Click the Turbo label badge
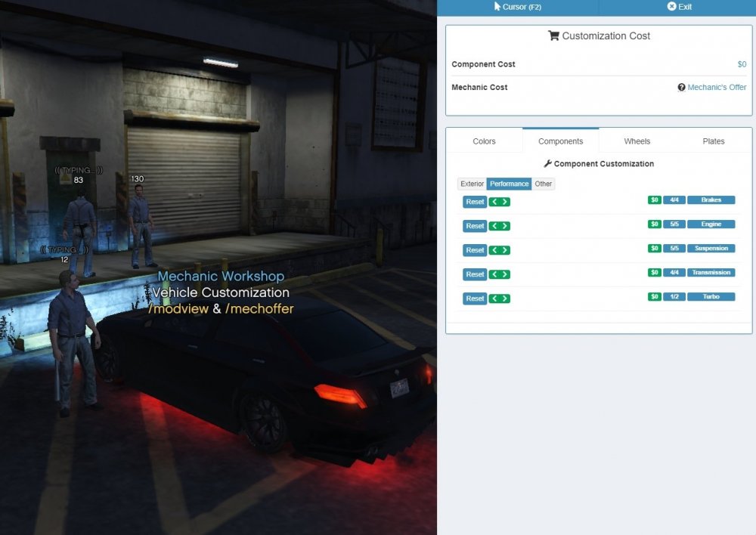The image size is (756, 535). (711, 296)
